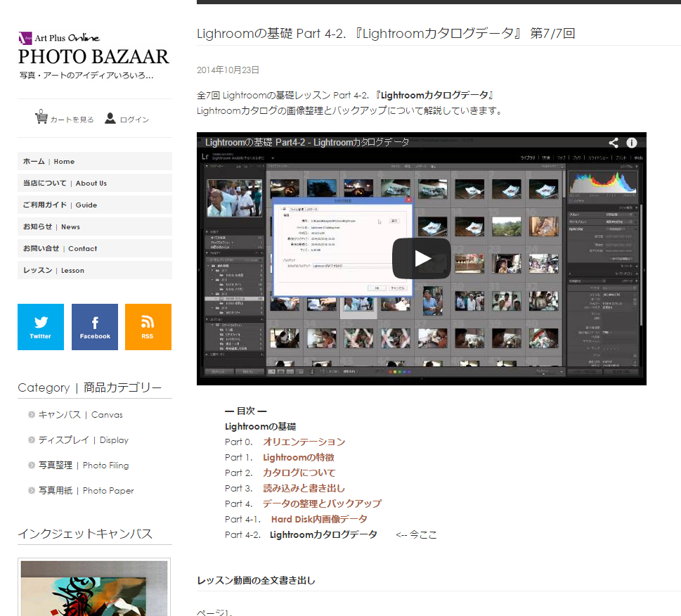
Task: Open 読み込みと書き出し Part 3 link
Action: (304, 488)
